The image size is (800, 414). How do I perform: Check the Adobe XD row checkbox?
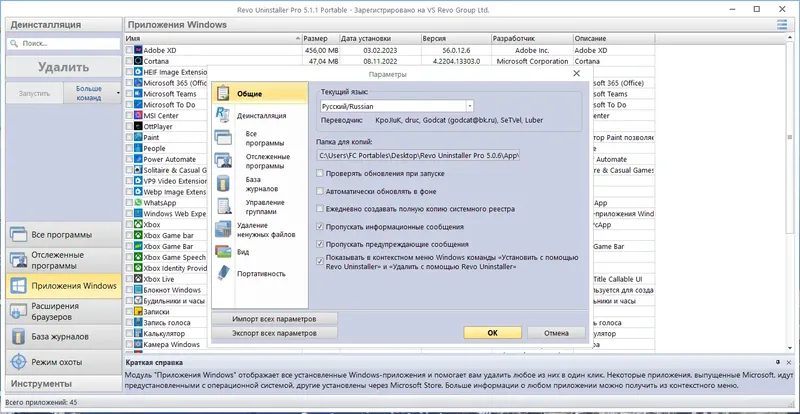(129, 51)
